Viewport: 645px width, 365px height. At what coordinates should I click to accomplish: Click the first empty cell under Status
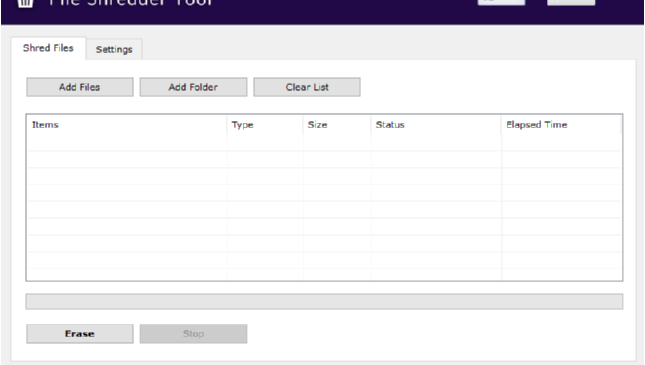tap(436, 142)
